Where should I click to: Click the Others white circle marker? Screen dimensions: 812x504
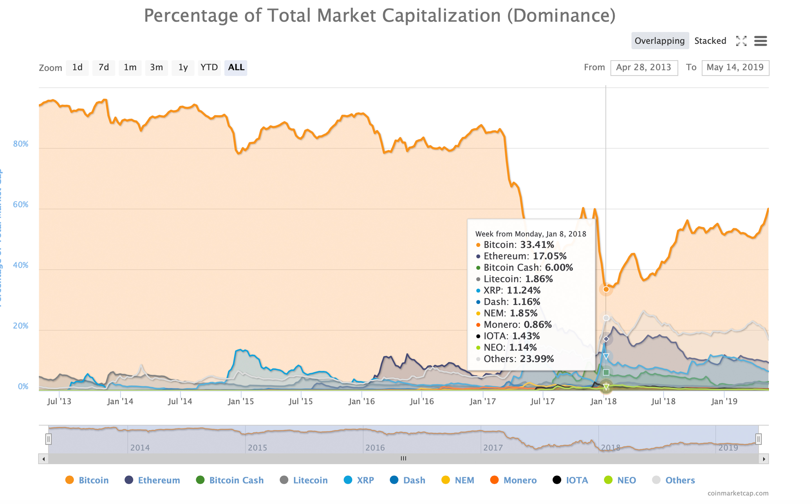coord(606,318)
